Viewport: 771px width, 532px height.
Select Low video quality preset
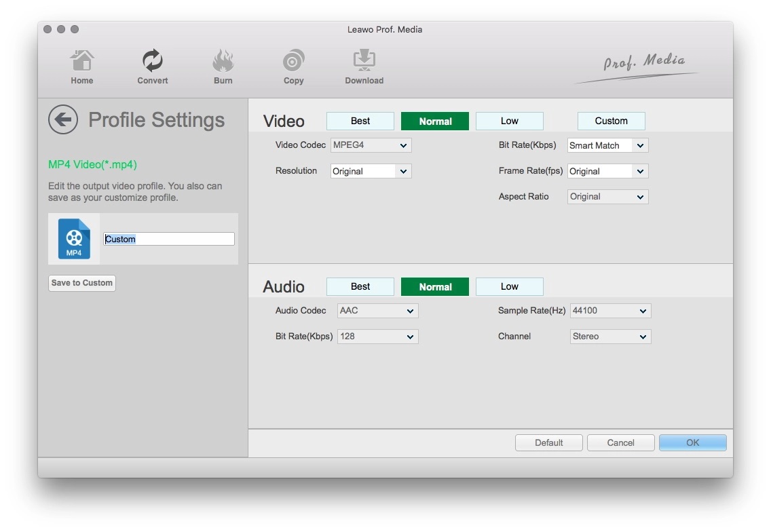509,121
